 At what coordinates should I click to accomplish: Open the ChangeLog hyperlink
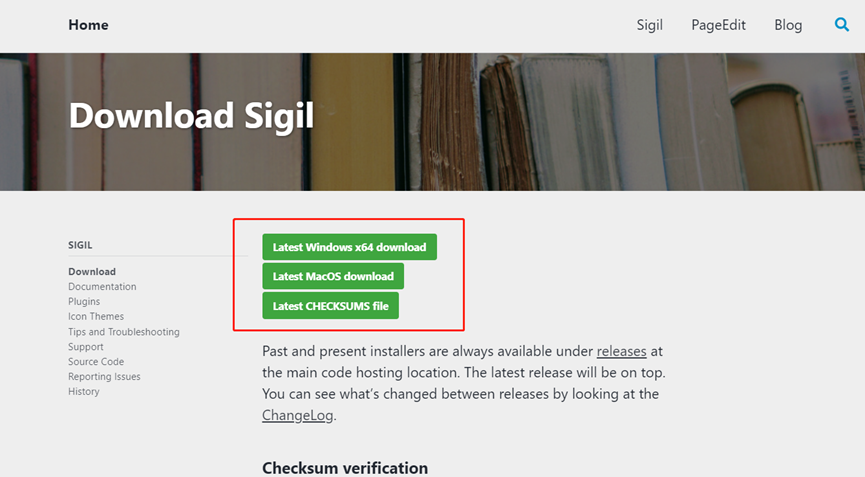(x=297, y=415)
